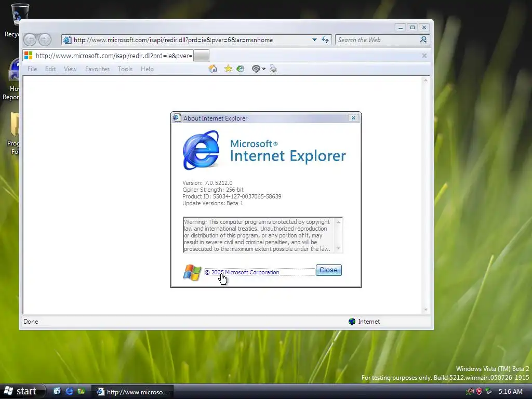532x399 pixels.
Task: Click the blank new tab button
Action: (201, 56)
